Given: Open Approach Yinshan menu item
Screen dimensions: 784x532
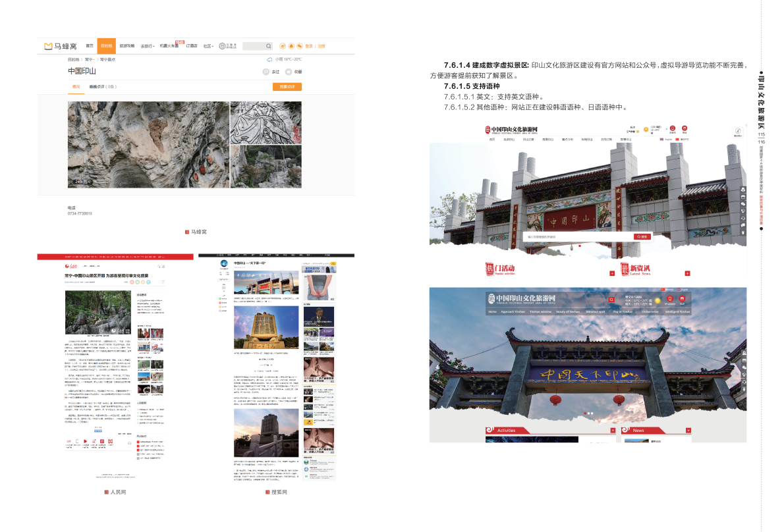Looking at the screenshot, I should [x=513, y=311].
